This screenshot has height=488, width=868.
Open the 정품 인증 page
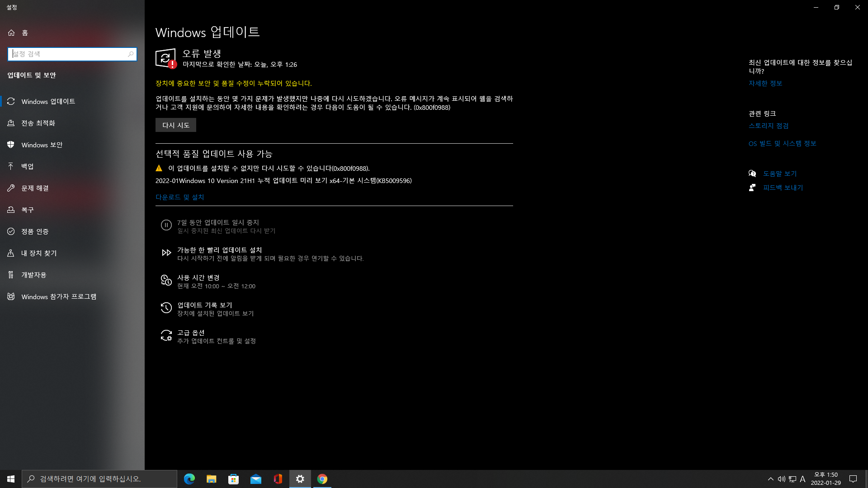coord(72,231)
